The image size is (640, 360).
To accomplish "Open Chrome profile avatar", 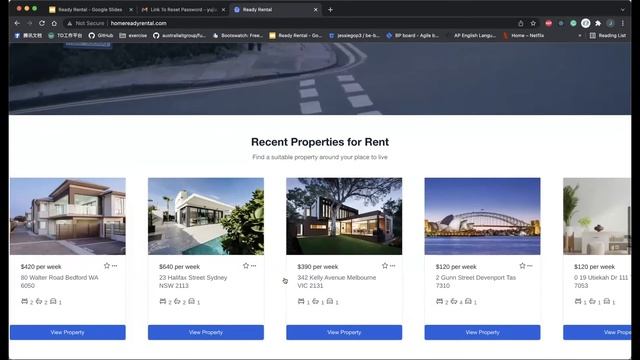I will click(610, 23).
